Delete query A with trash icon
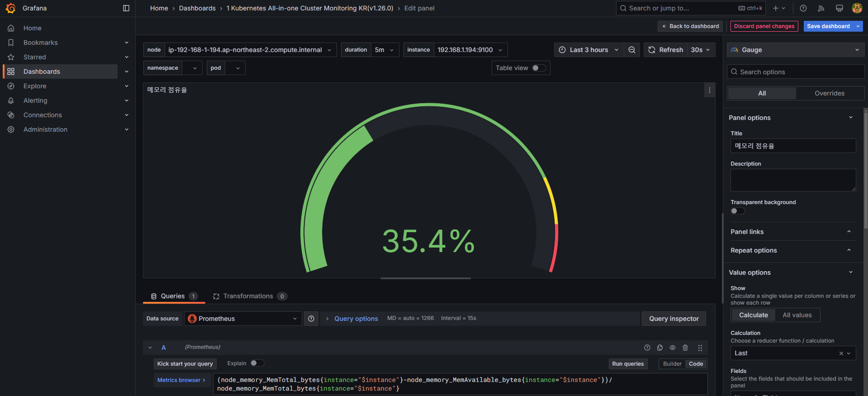The height and width of the screenshot is (396, 868). [x=685, y=348]
